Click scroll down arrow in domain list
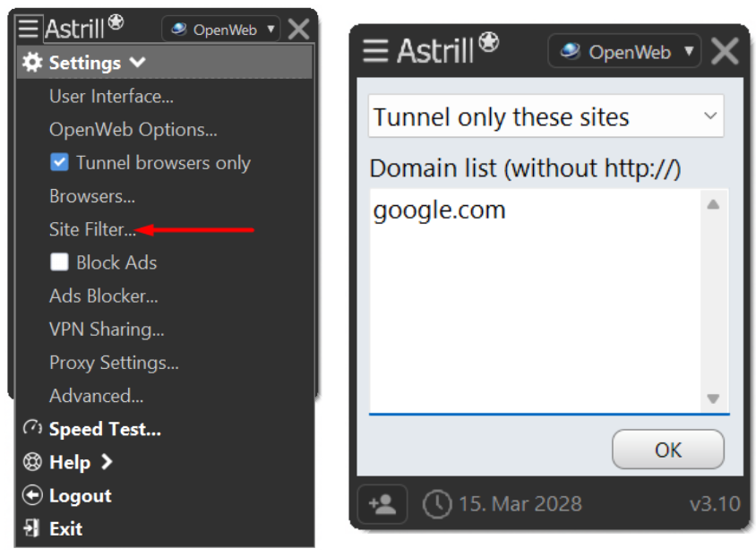 pyautogui.click(x=713, y=398)
